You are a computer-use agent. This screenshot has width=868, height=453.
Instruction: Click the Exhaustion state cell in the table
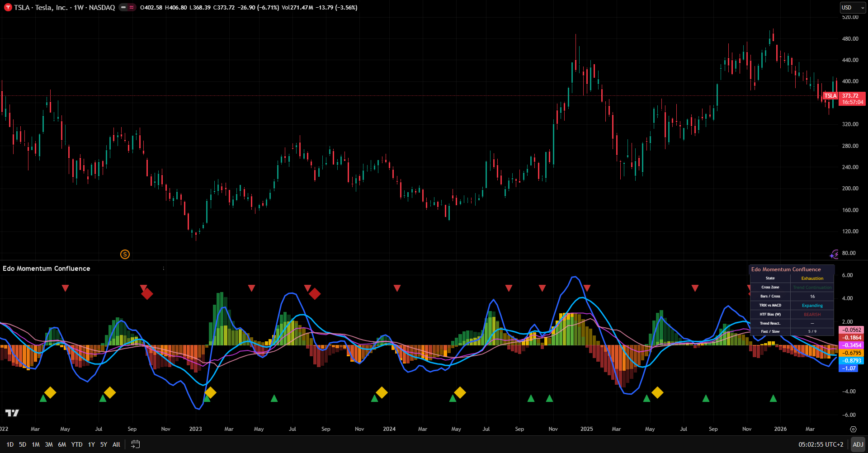coord(812,278)
